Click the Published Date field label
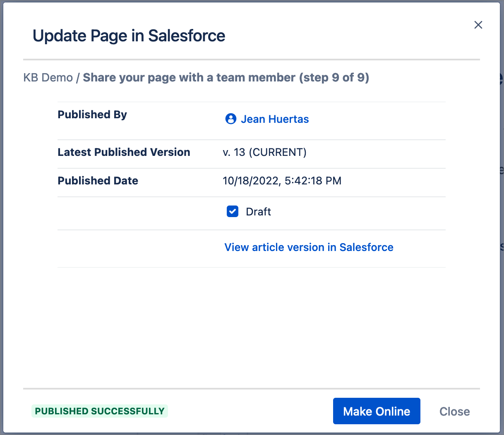The image size is (504, 435). [x=98, y=181]
